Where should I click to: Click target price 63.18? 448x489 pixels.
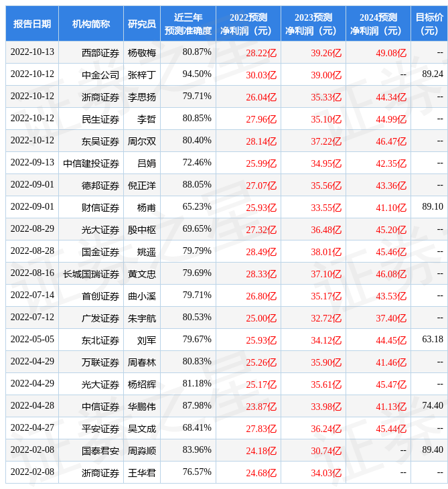(433, 340)
